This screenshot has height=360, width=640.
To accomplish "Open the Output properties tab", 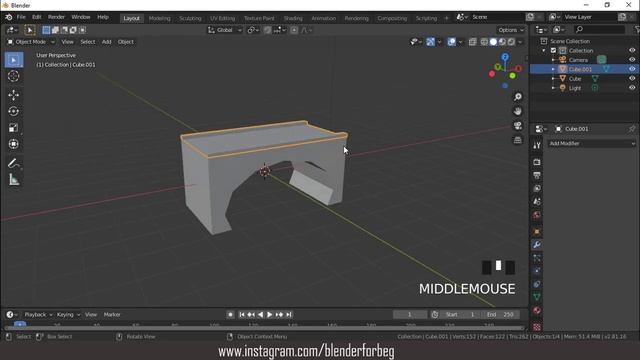I will click(537, 176).
